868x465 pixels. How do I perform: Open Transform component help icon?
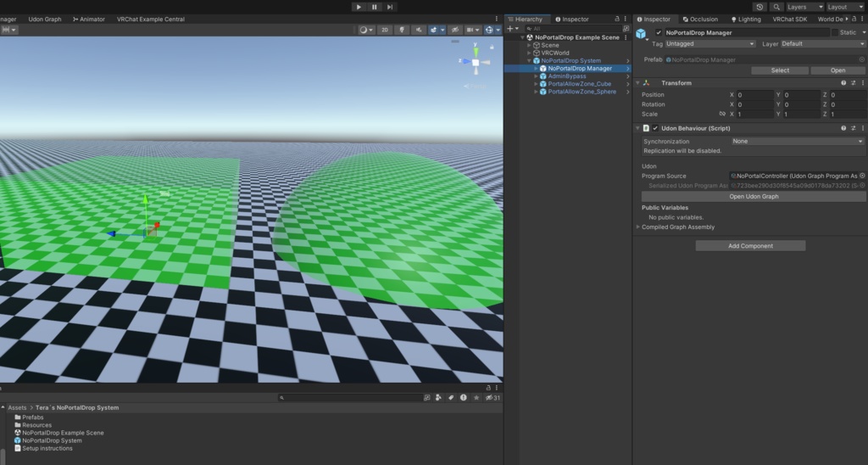tap(843, 83)
